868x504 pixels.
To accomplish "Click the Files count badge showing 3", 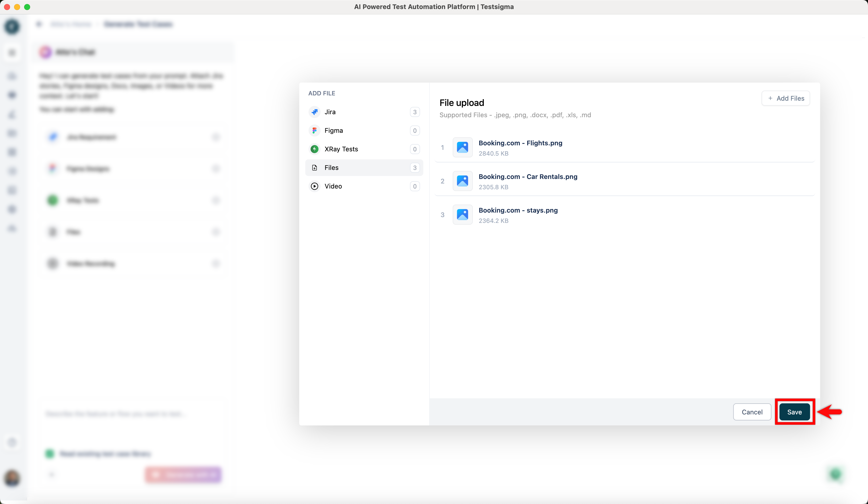I will coord(414,168).
